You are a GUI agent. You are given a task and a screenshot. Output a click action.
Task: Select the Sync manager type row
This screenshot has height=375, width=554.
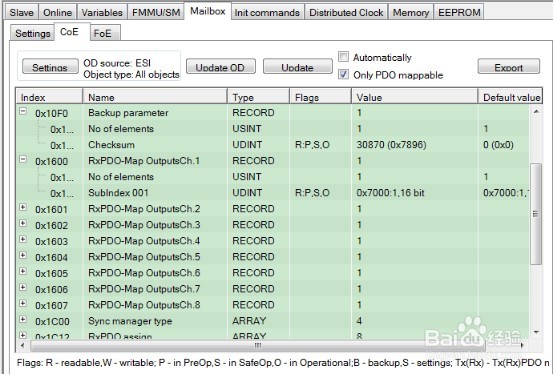273,321
